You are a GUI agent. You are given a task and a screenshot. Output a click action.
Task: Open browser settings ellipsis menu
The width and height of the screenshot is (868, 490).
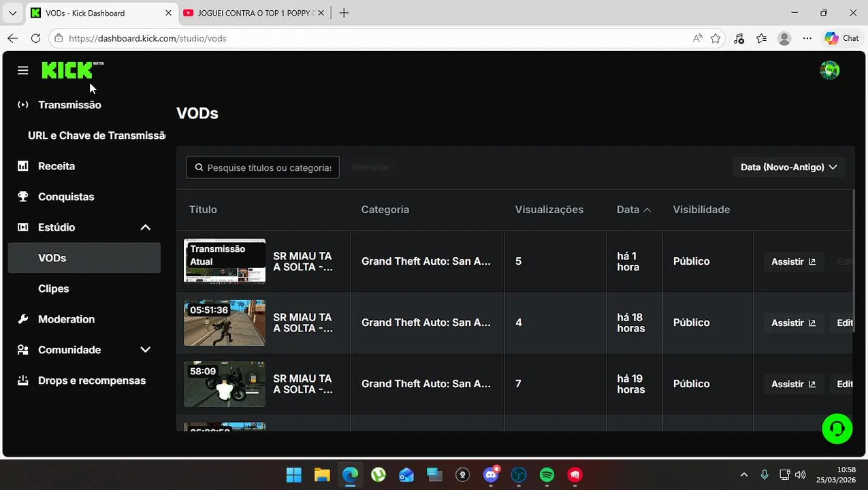tap(807, 38)
